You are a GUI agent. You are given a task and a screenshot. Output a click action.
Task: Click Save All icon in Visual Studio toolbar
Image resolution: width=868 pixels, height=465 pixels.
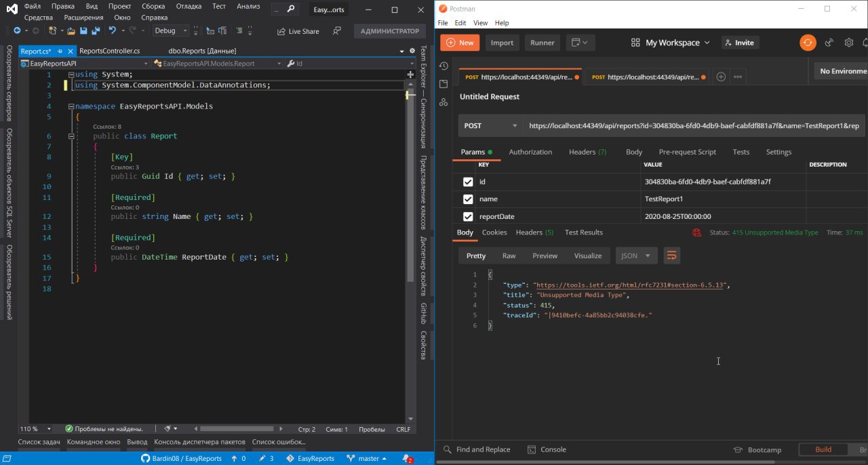coord(96,31)
